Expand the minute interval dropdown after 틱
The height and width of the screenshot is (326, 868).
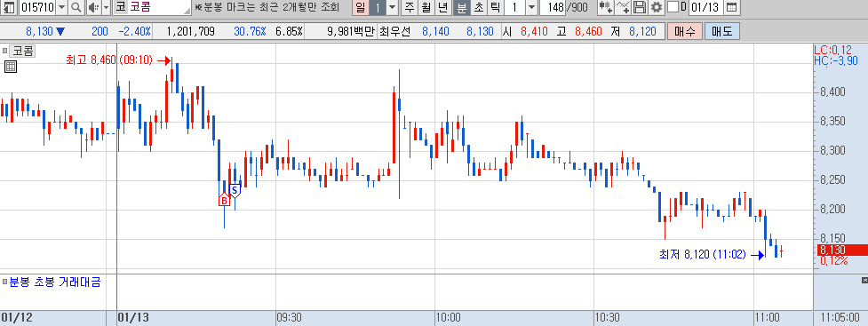point(531,8)
